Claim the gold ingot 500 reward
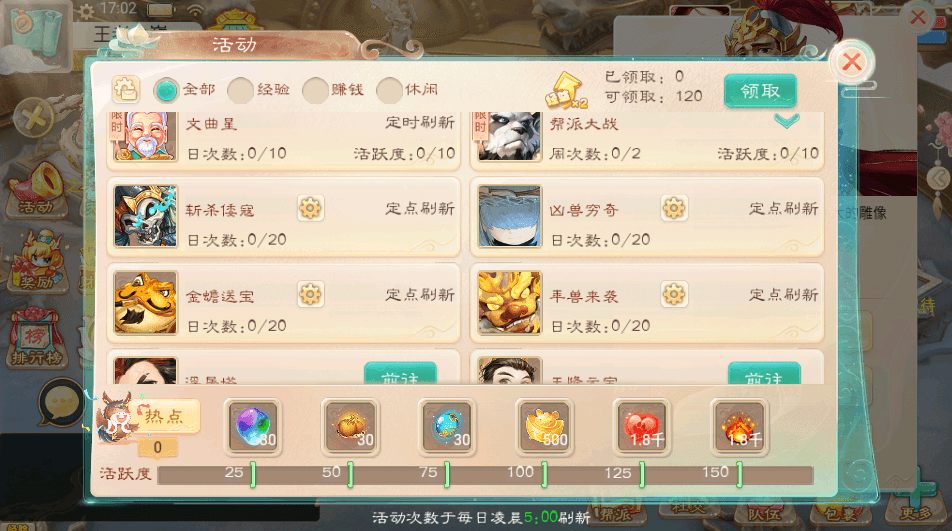This screenshot has width=952, height=531. [x=545, y=427]
